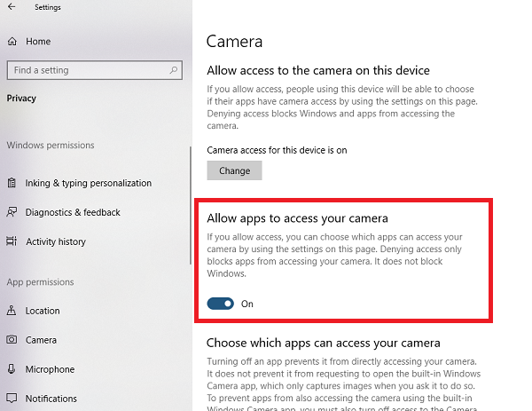The height and width of the screenshot is (411, 532).
Task: Go to Activity history settings
Action: pyautogui.click(x=56, y=241)
